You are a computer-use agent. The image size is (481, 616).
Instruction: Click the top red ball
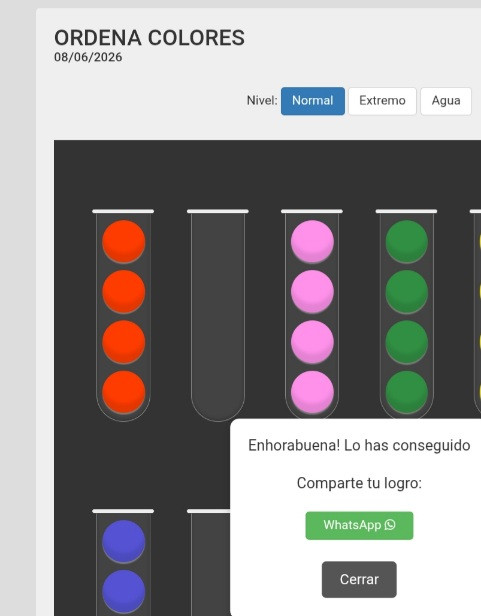[x=124, y=241]
